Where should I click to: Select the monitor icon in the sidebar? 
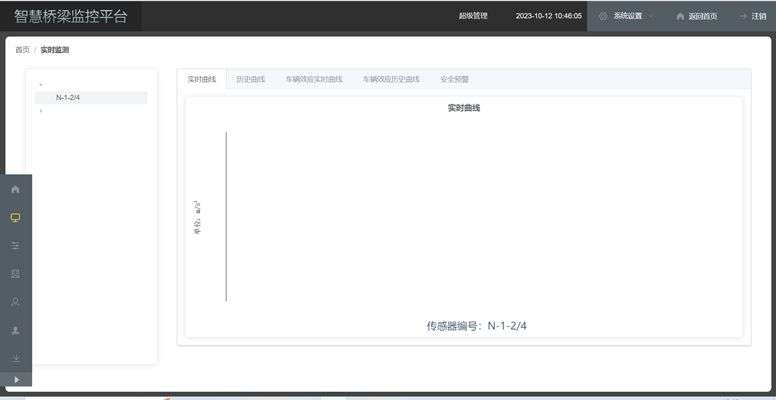pos(15,217)
